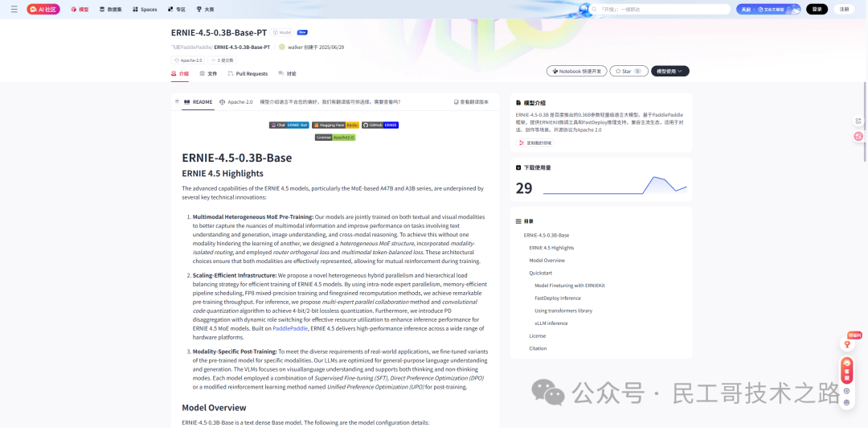868x428 pixels.
Task: Switch to the 文件 tab
Action: [x=208, y=74]
